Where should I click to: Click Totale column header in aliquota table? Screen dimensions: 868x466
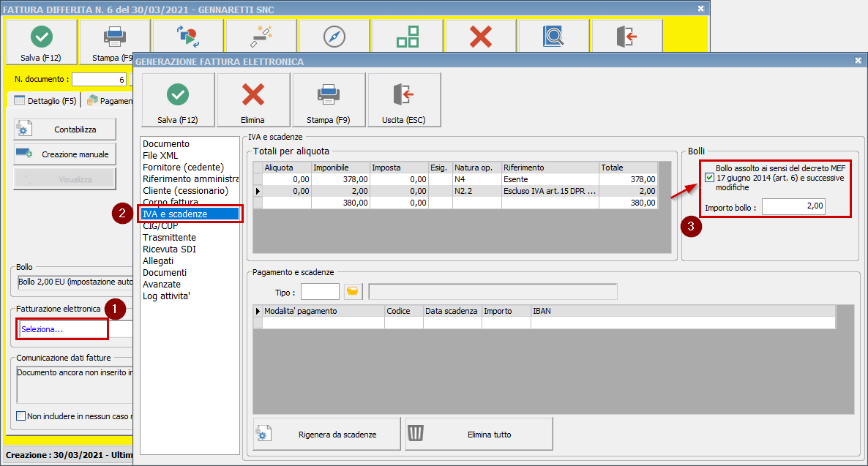pyautogui.click(x=628, y=168)
